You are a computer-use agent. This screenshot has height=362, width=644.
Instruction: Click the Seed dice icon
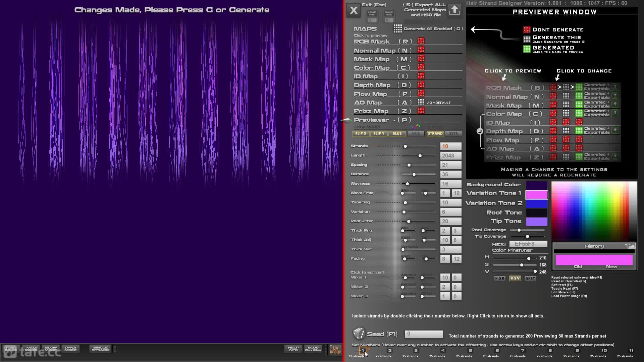click(x=359, y=334)
